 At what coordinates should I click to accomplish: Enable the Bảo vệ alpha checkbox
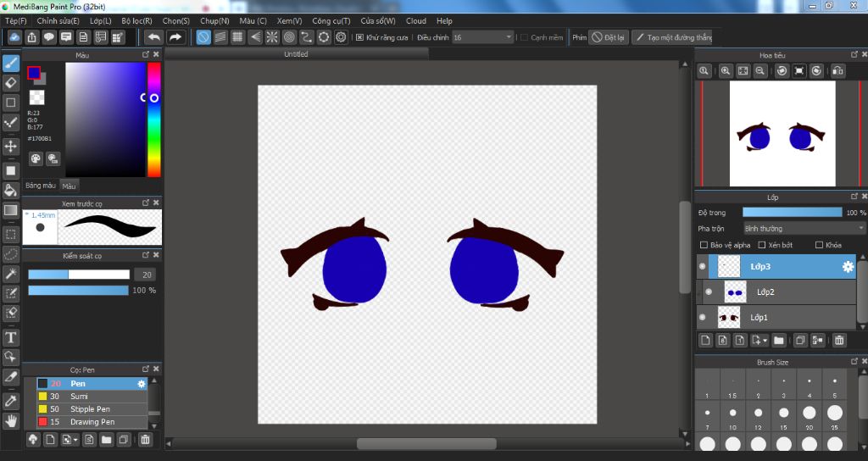pyautogui.click(x=704, y=245)
